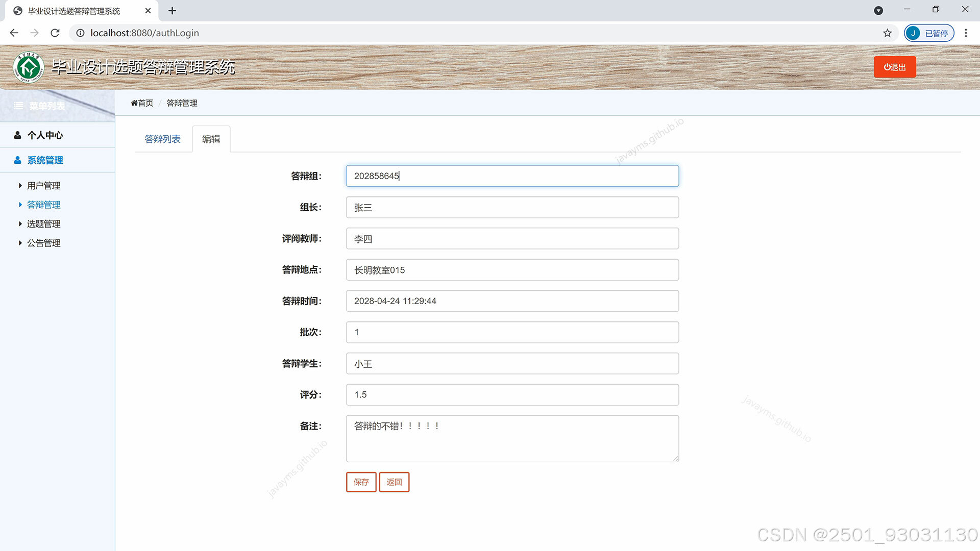
Task: Open 公告管理 menu item
Action: pyautogui.click(x=43, y=243)
